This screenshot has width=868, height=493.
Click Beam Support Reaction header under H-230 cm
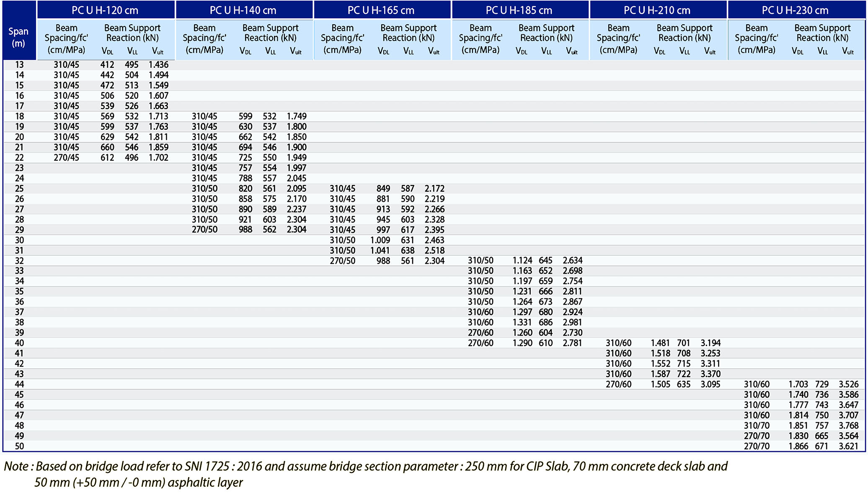(x=822, y=33)
